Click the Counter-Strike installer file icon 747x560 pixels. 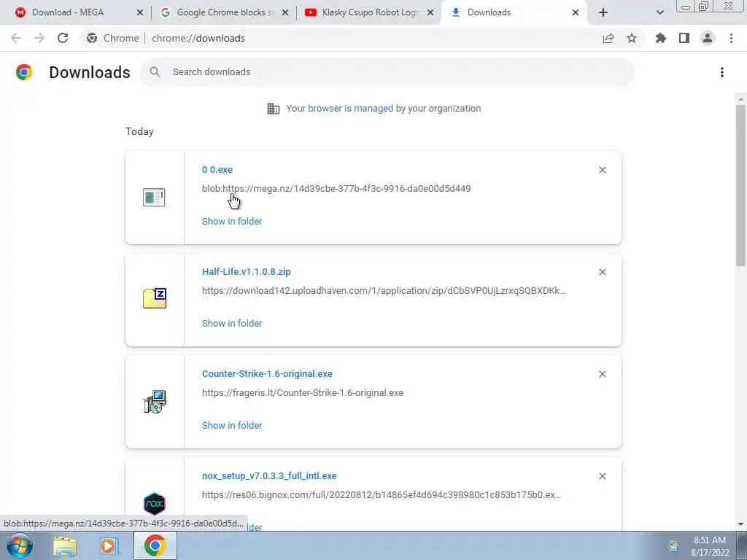155,402
